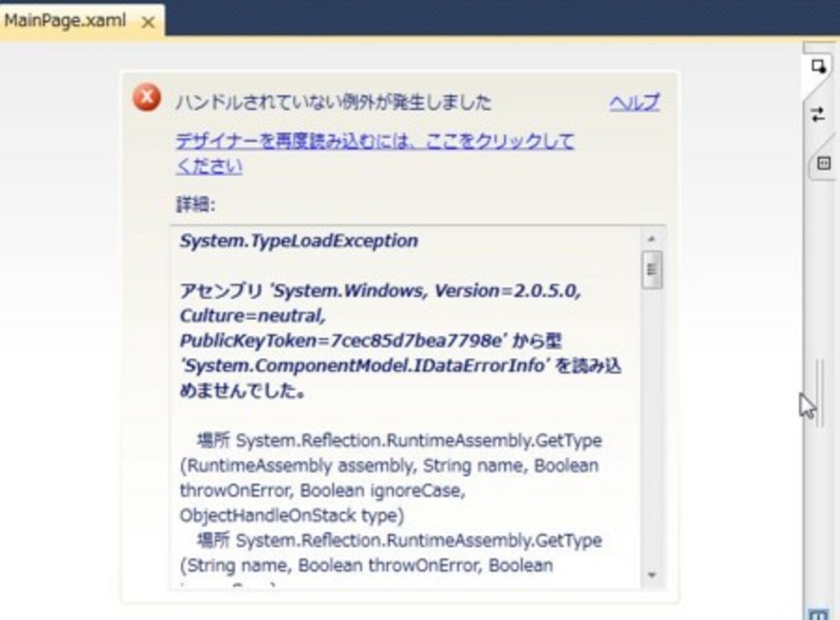Viewport: 840px width, 620px height.
Task: Click the swap panes arrows icon
Action: (x=818, y=114)
